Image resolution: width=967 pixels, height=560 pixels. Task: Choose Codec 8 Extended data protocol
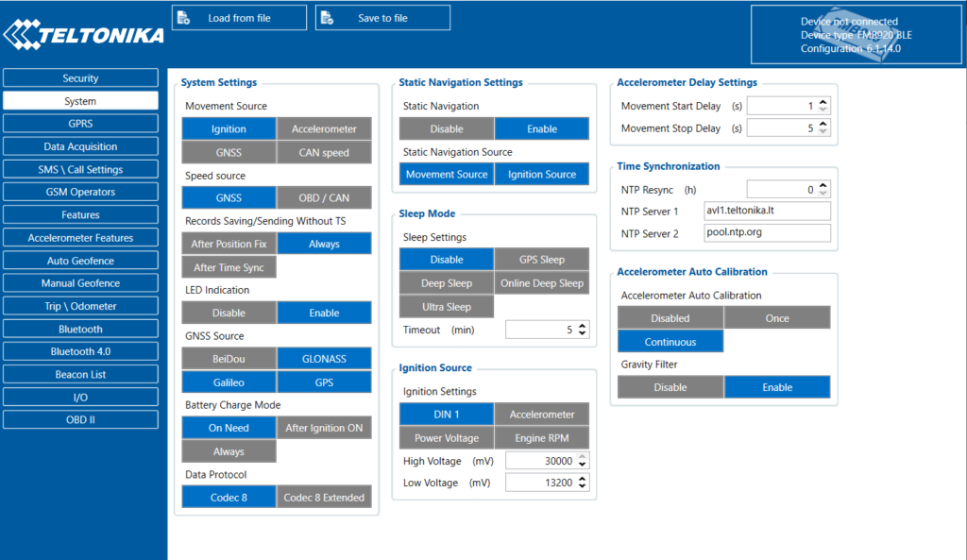click(325, 497)
